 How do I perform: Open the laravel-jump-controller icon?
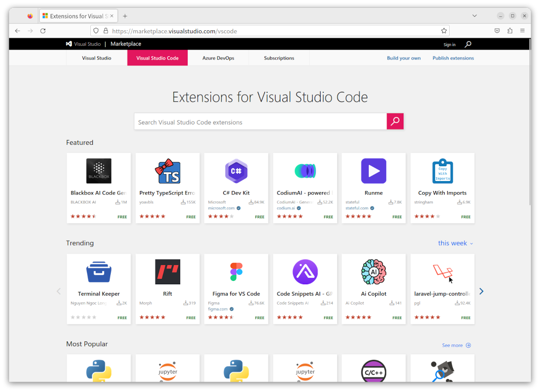click(442, 271)
